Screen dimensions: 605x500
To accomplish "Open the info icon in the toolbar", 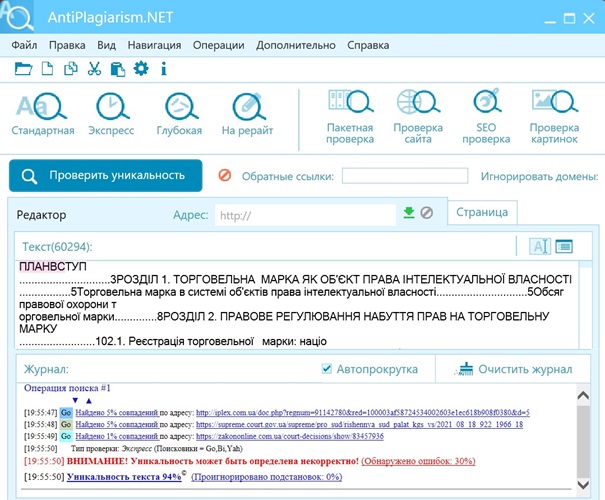I will [x=164, y=69].
